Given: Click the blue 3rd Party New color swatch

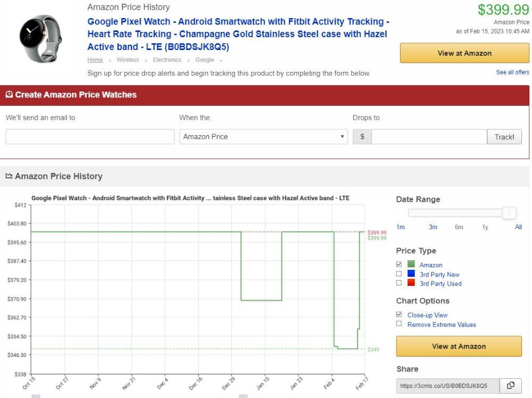Looking at the screenshot, I should [x=410, y=274].
